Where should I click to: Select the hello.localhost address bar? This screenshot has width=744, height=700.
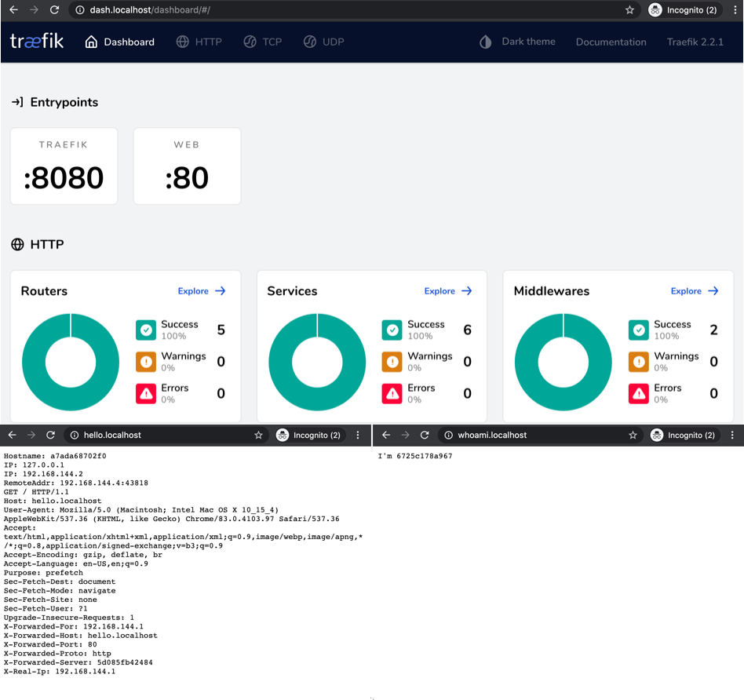(166, 436)
